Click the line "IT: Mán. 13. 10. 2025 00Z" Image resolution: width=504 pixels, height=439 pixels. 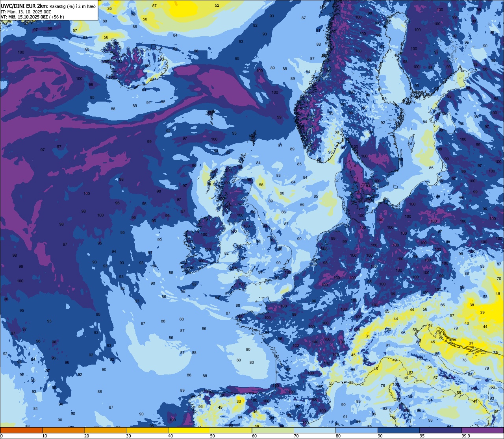26,12
